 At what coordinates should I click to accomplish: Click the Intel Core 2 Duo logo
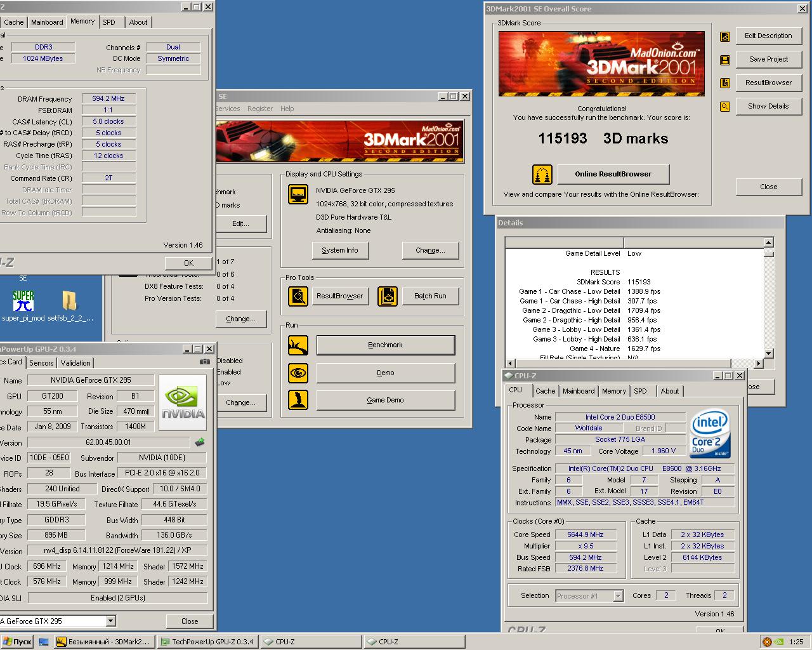(710, 434)
